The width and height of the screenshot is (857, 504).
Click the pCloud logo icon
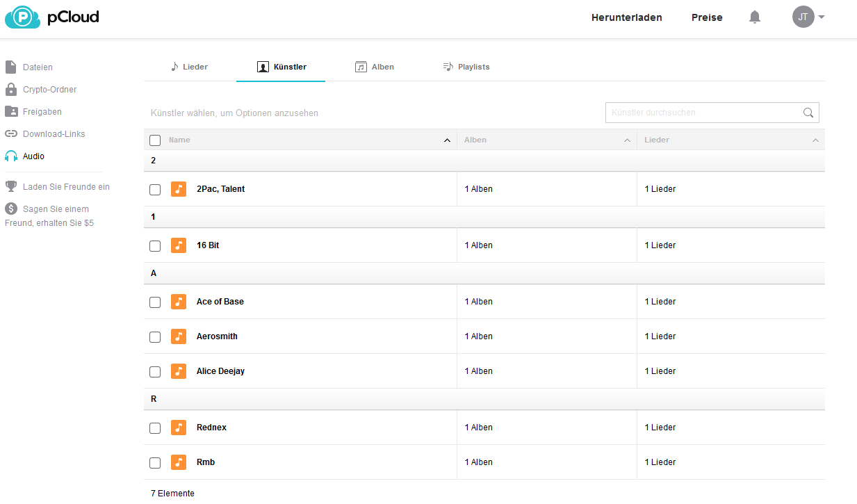[23, 17]
